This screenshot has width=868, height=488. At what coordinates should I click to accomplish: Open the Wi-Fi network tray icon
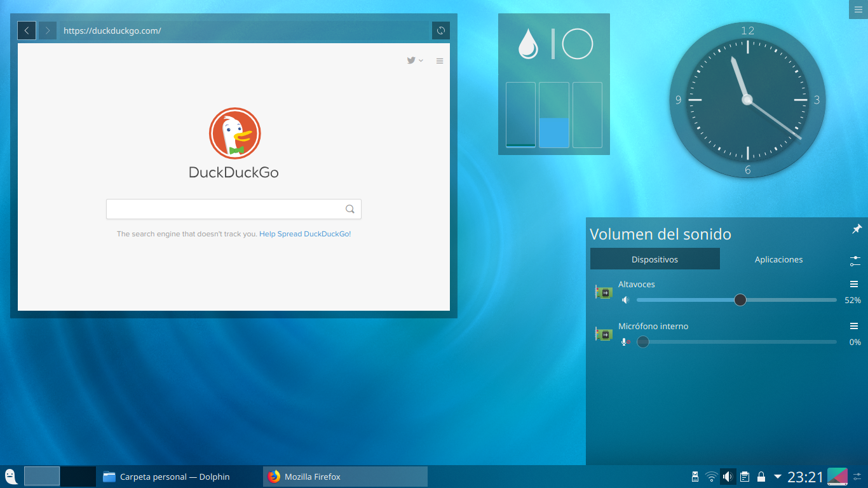pyautogui.click(x=712, y=477)
